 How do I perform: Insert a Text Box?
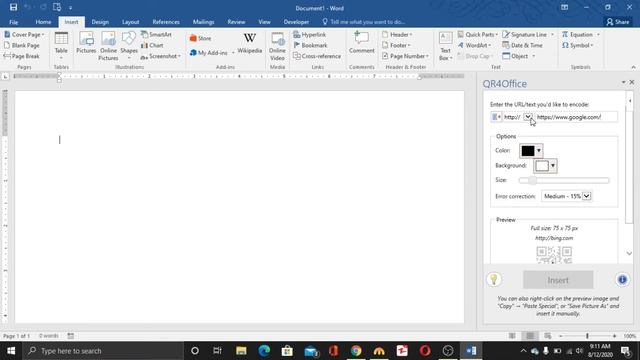pos(445,46)
